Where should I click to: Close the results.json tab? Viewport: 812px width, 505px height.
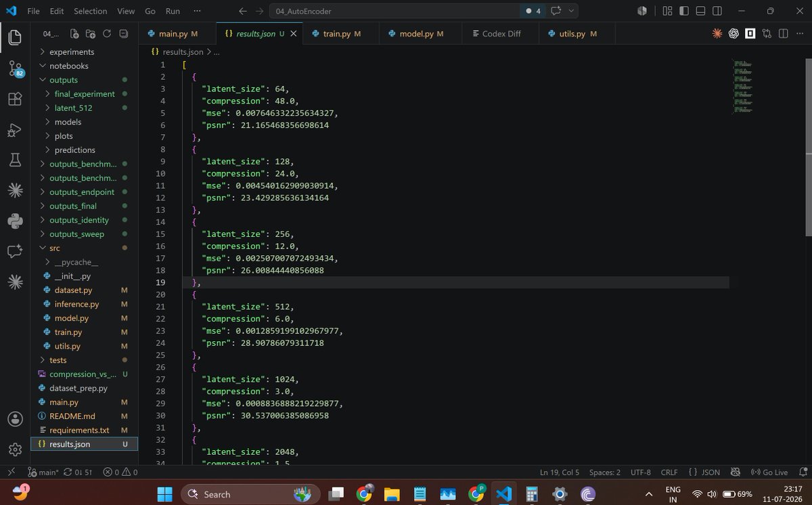(x=294, y=34)
